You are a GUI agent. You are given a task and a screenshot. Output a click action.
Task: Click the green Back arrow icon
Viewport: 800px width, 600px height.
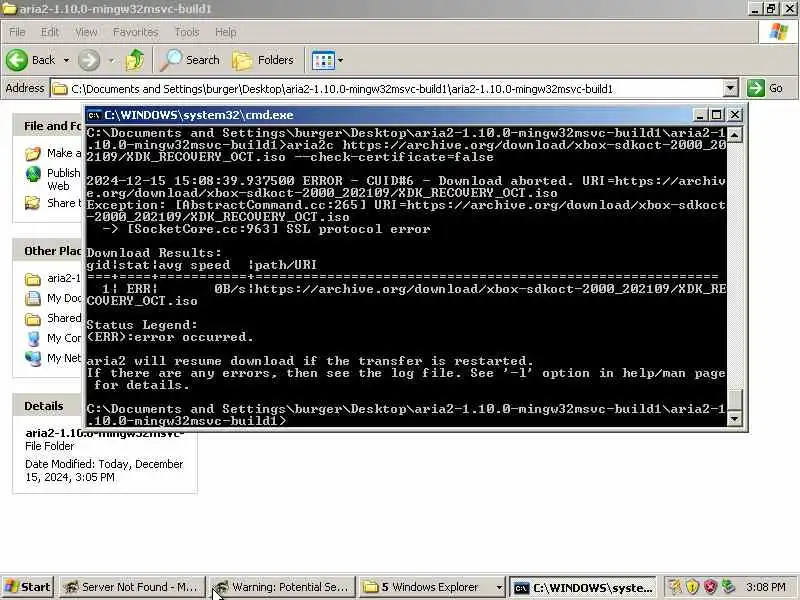[17, 60]
